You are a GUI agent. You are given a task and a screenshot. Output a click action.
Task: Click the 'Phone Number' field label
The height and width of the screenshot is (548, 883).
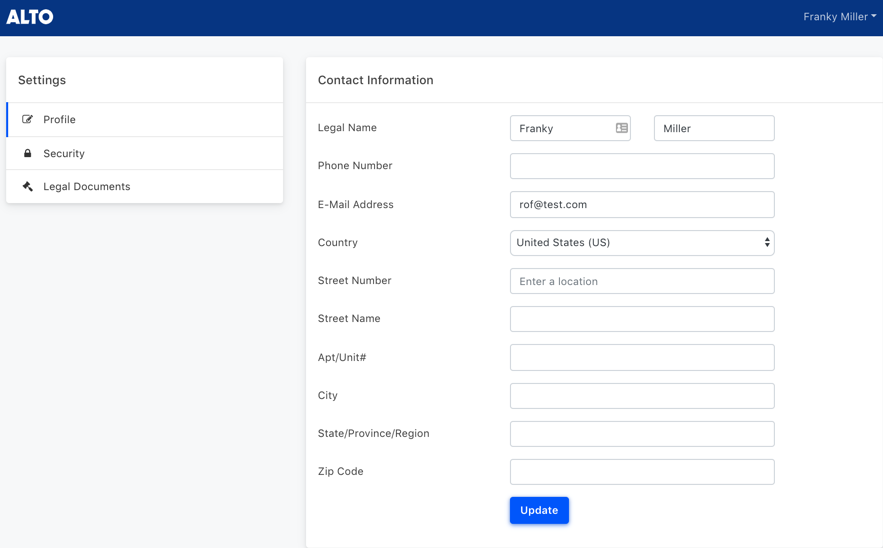click(x=355, y=166)
